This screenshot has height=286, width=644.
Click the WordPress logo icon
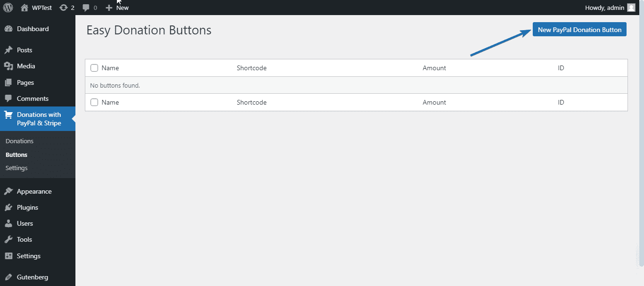click(x=8, y=8)
